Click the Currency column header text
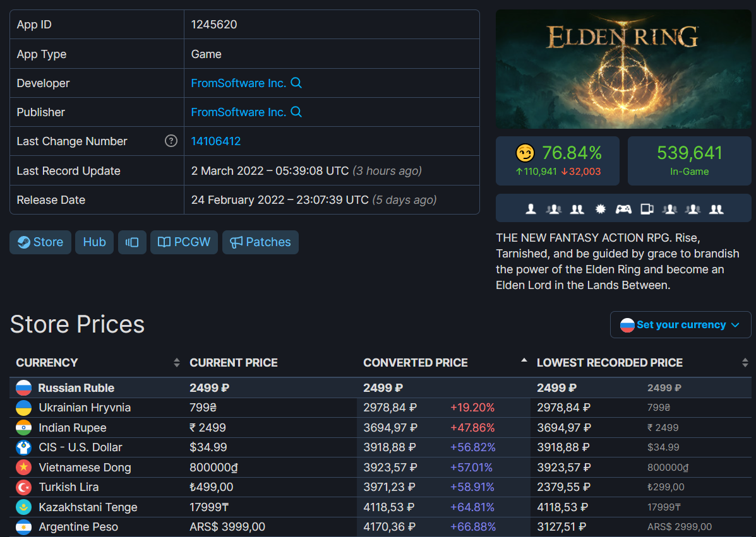The height and width of the screenshot is (537, 756). point(47,363)
